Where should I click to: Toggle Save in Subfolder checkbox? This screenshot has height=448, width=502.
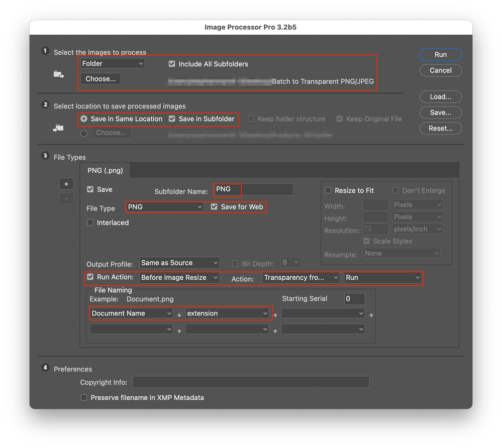[172, 119]
